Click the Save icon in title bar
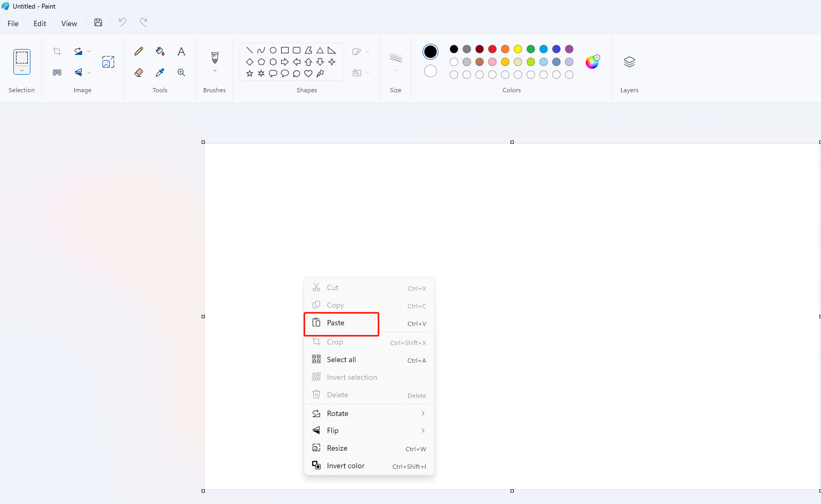 pyautogui.click(x=98, y=22)
